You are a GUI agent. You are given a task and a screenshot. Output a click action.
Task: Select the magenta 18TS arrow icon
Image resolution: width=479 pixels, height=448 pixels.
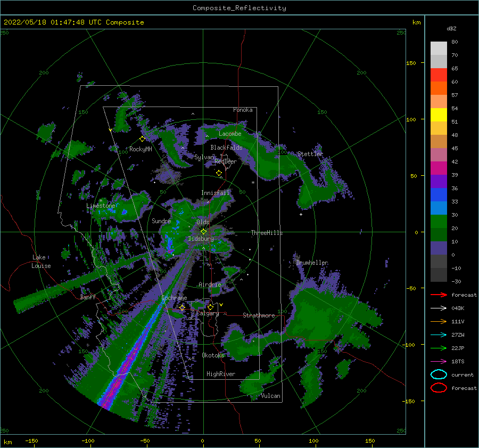point(439,362)
